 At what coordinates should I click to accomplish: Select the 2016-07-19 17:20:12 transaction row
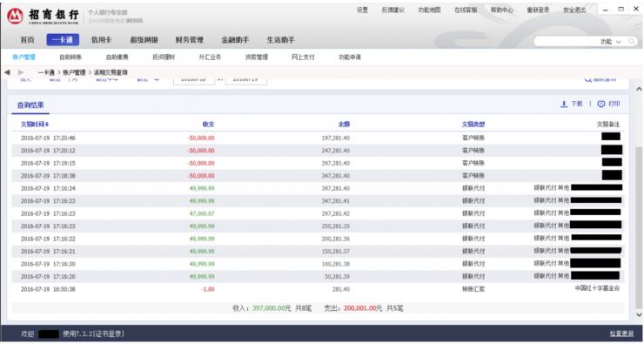click(x=319, y=151)
